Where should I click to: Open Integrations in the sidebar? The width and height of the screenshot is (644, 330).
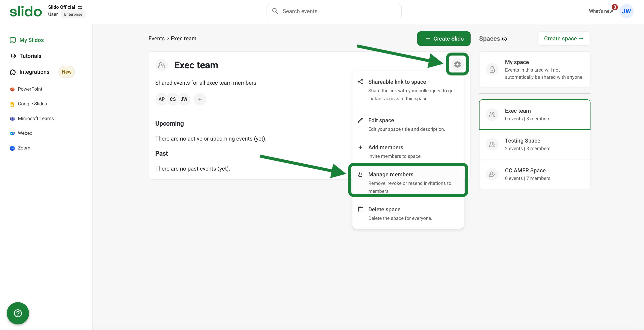coord(34,72)
